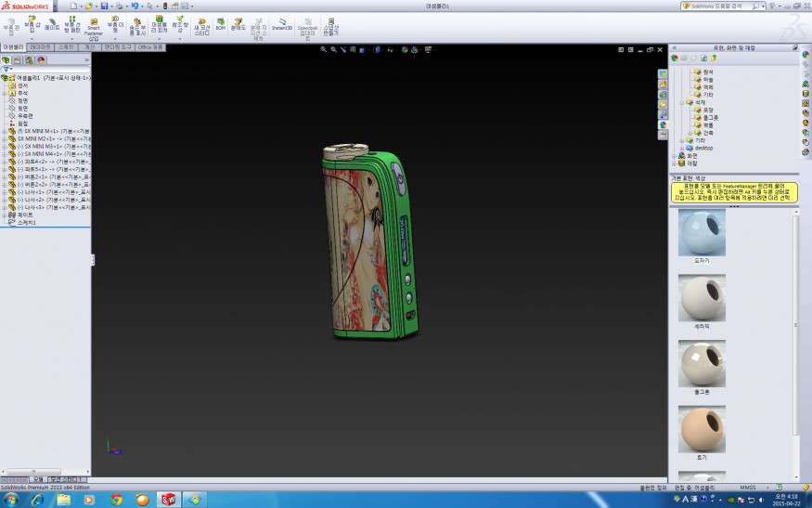This screenshot has width=812, height=508.
Task: Click the refresh icon in appearances panel toolbar
Action: pyautogui.click(x=703, y=59)
